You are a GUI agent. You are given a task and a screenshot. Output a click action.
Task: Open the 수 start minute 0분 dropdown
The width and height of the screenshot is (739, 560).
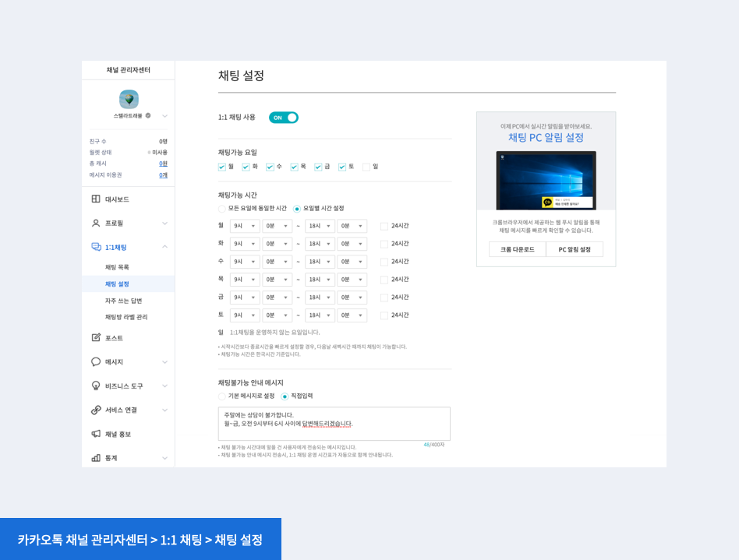coord(278,262)
